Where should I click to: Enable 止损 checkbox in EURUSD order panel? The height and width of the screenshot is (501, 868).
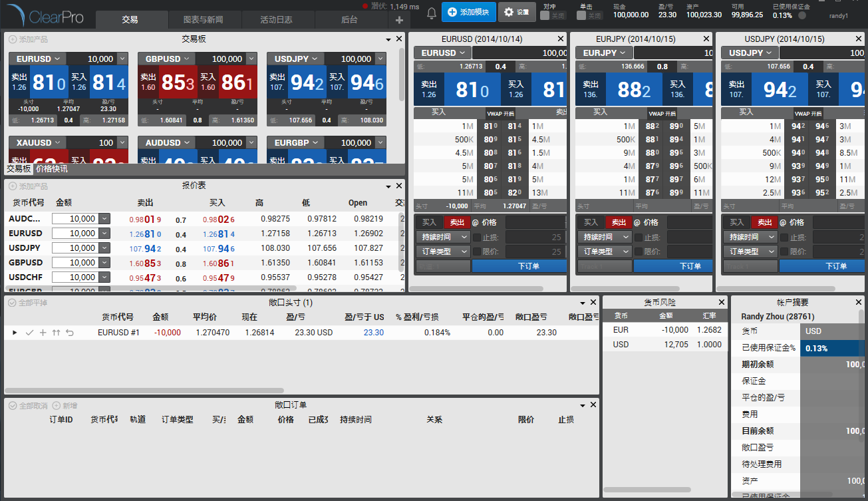(477, 237)
